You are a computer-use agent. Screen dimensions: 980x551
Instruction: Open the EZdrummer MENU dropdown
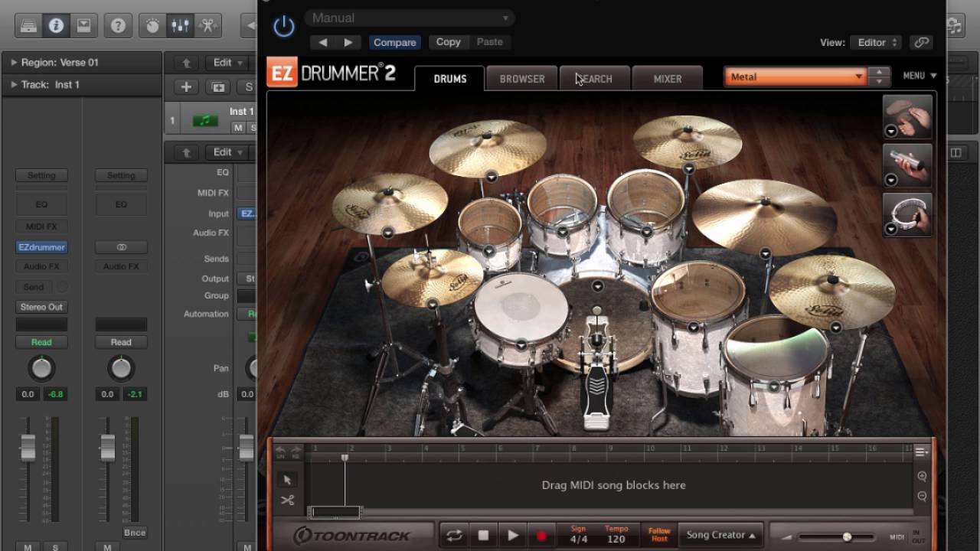click(x=920, y=76)
